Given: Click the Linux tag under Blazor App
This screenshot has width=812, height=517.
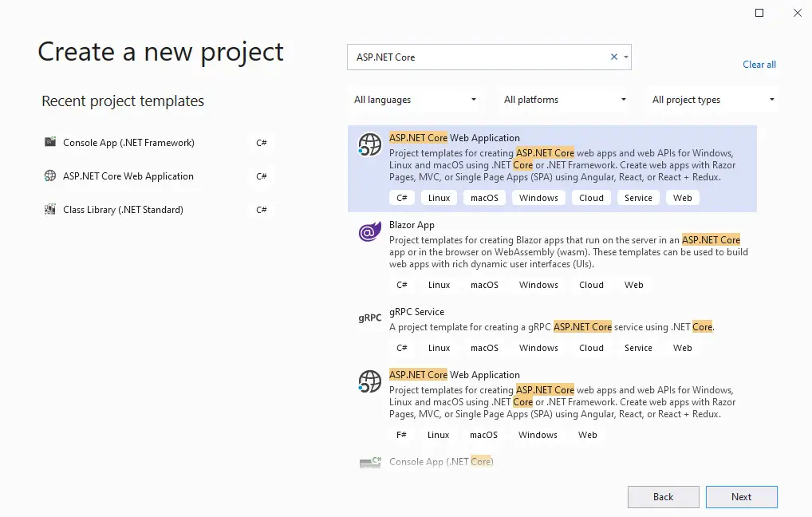Looking at the screenshot, I should 440,285.
